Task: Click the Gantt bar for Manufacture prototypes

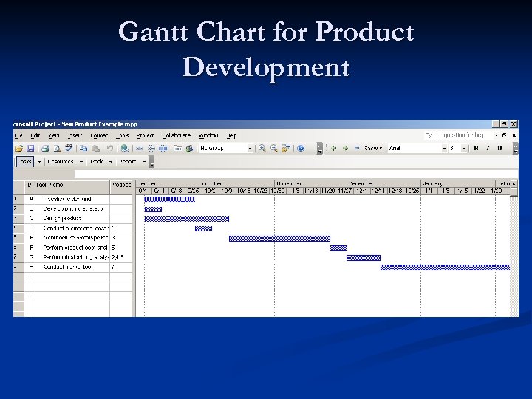Action: click(x=279, y=239)
